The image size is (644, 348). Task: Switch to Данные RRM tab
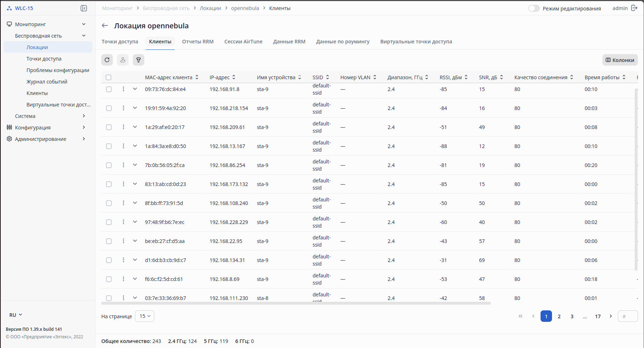(289, 42)
